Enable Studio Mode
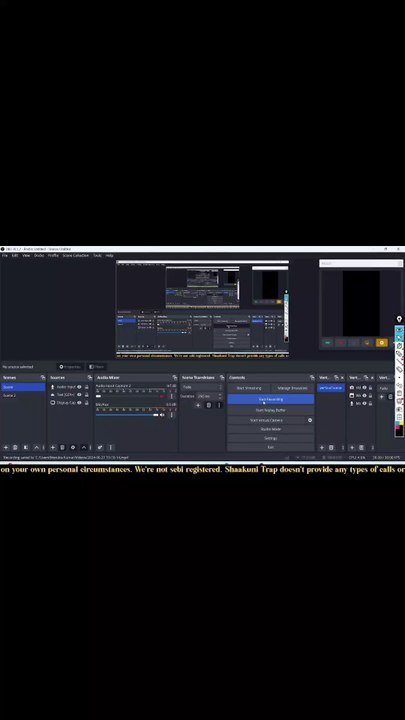 (271, 429)
